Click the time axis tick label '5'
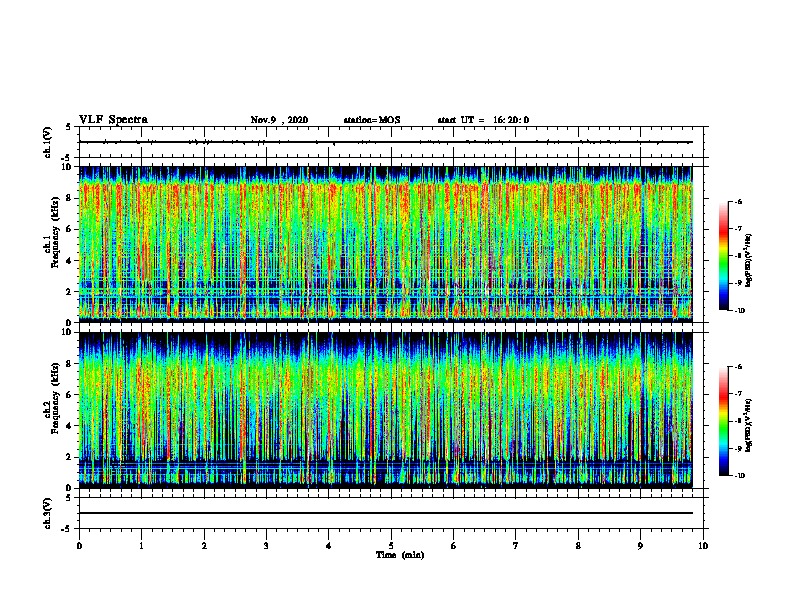The image size is (792, 612). pyautogui.click(x=391, y=545)
